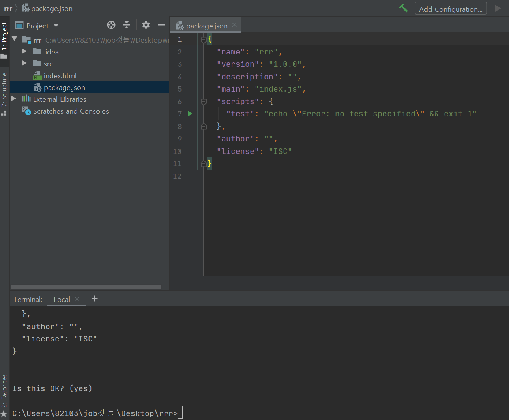Click the Collapse All icon in Project panel
Image resolution: width=509 pixels, height=420 pixels.
click(x=127, y=25)
